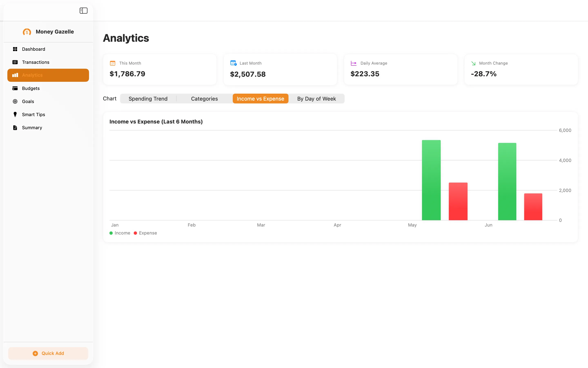Switch chart to Spending Trend

point(148,99)
